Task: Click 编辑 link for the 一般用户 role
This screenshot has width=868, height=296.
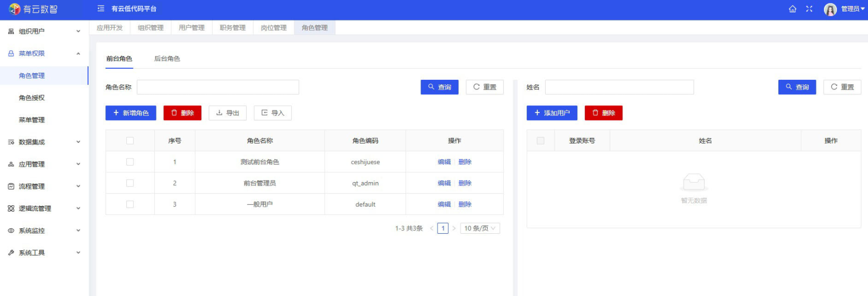Action: coord(444,204)
